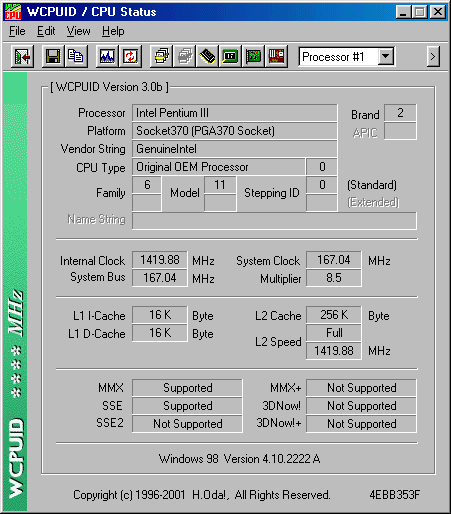Open the green chipset info icon

(x=230, y=56)
